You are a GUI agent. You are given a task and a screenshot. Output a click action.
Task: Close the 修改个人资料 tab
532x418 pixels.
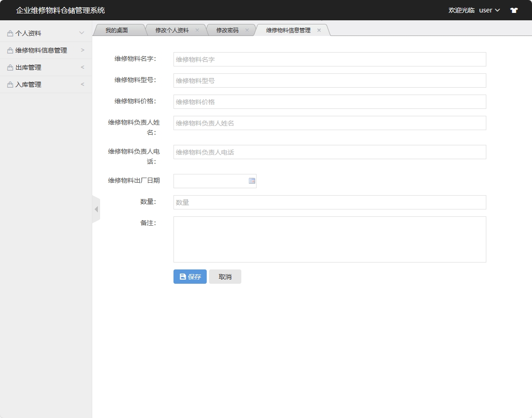[x=197, y=30]
